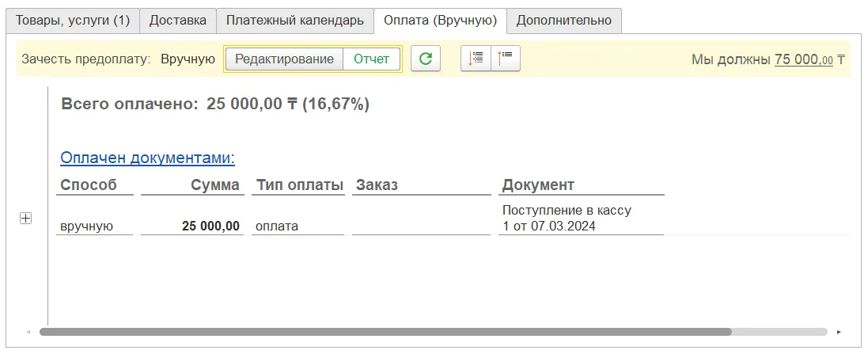Open document Поступление в кассу 1 от 07.03.2024
The height and width of the screenshot is (354, 868).
point(567,218)
